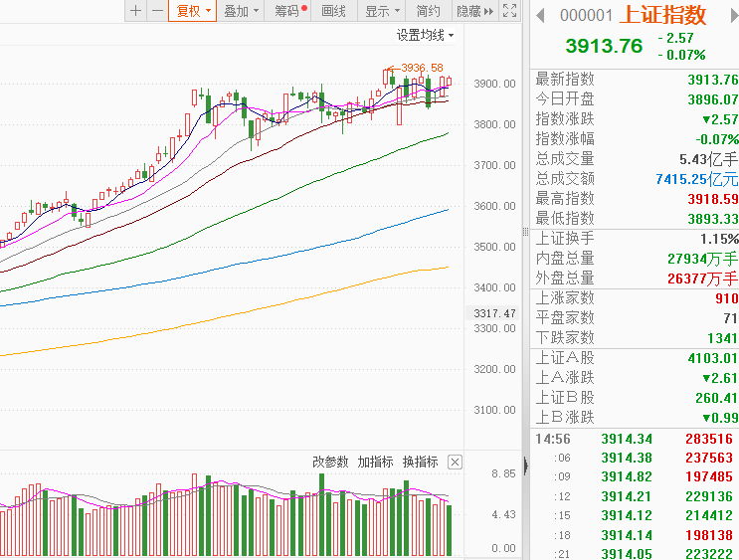Select 内盘总量 27934万手 value
Viewport: 739px width, 560px height.
point(703,259)
